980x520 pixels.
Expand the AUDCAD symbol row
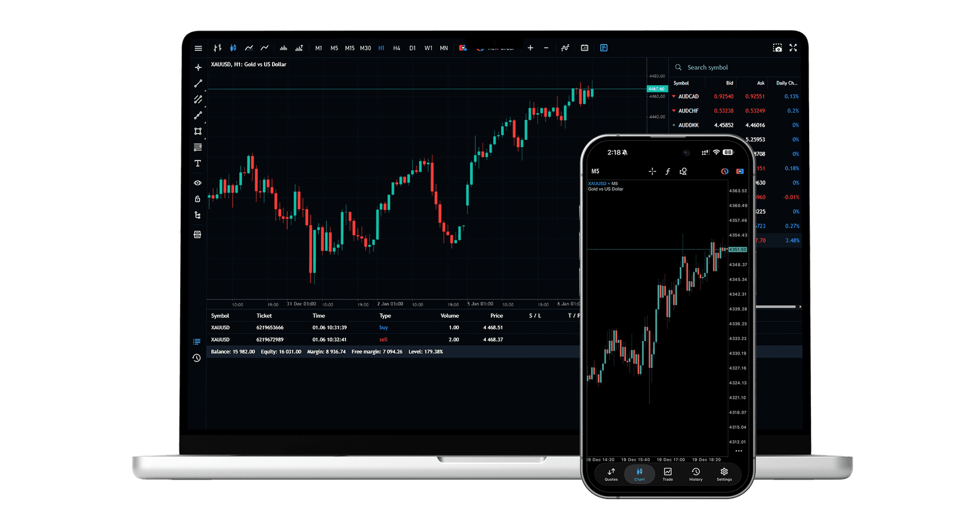pos(735,96)
